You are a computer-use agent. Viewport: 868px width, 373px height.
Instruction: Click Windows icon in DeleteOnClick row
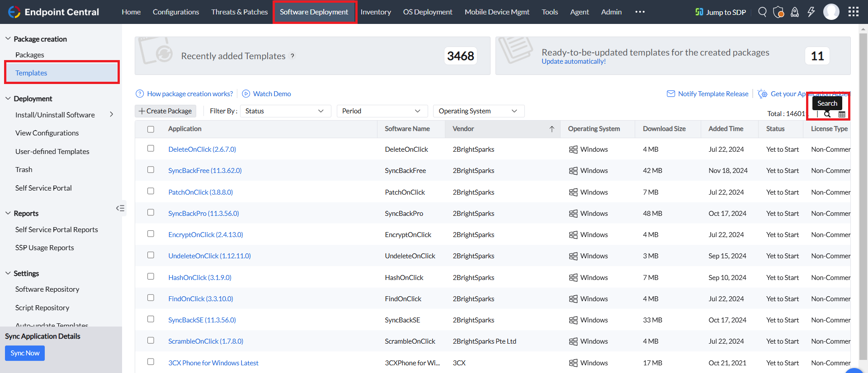point(573,149)
